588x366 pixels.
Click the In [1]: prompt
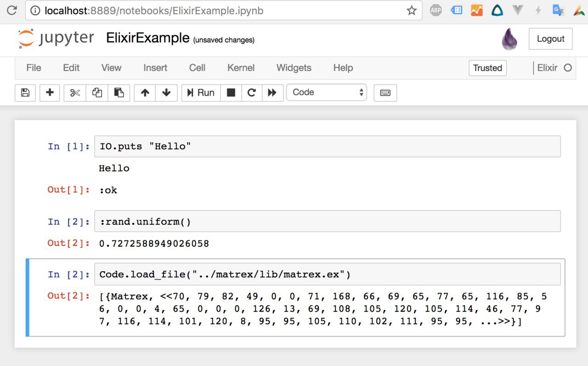pos(69,146)
